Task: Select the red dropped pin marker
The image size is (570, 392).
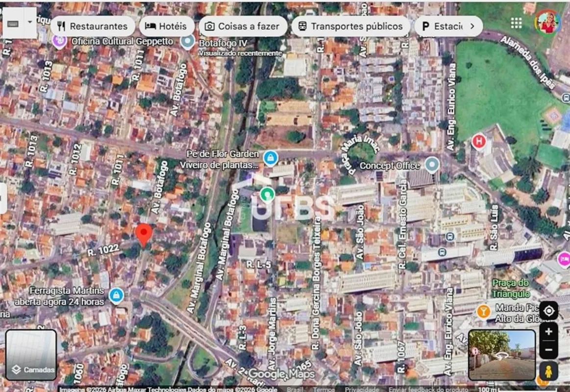Action: tap(144, 235)
